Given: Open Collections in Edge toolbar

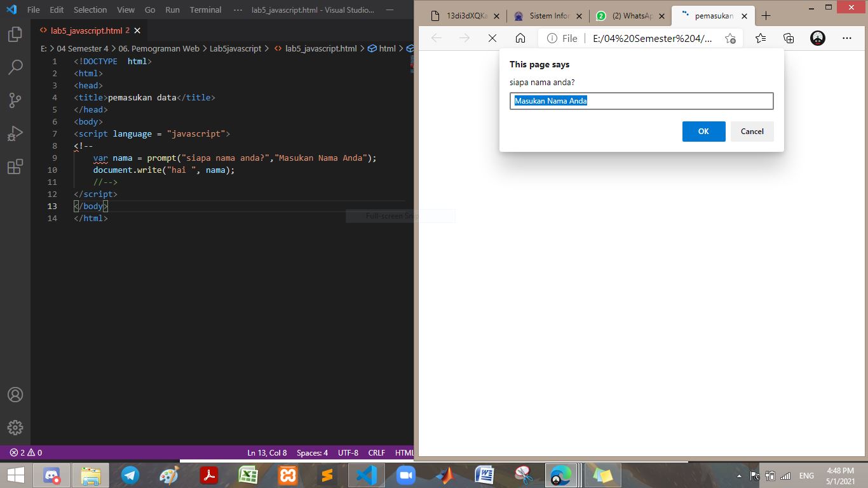Looking at the screenshot, I should 789,38.
